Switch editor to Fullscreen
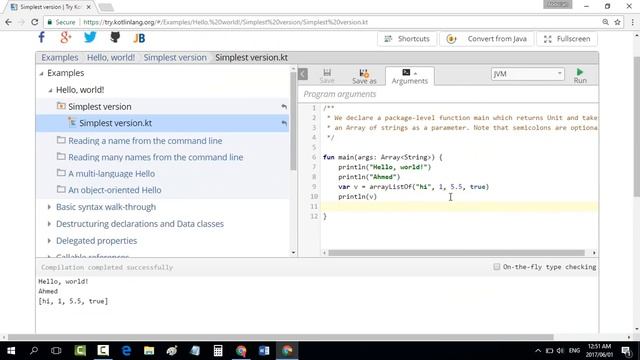Screen dimensions: 640x360 click(x=567, y=39)
